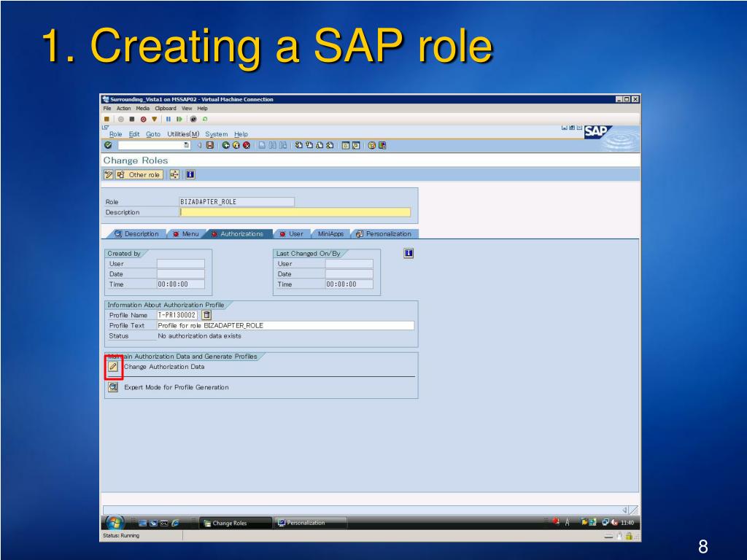Click the Role name field BIZADAPTER_ROLE
747x560 pixels.
tap(237, 202)
